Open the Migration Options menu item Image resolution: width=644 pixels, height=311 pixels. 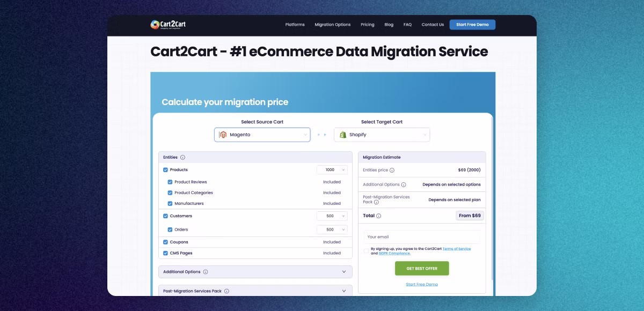[x=333, y=25]
